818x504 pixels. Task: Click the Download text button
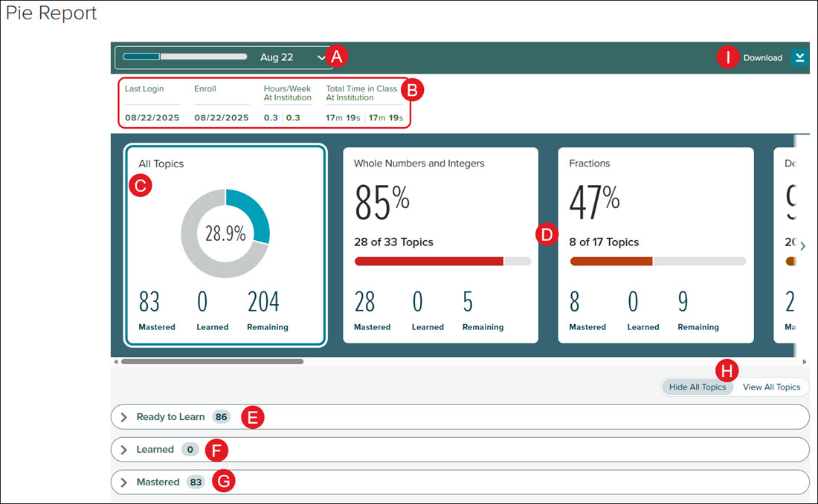(763, 58)
